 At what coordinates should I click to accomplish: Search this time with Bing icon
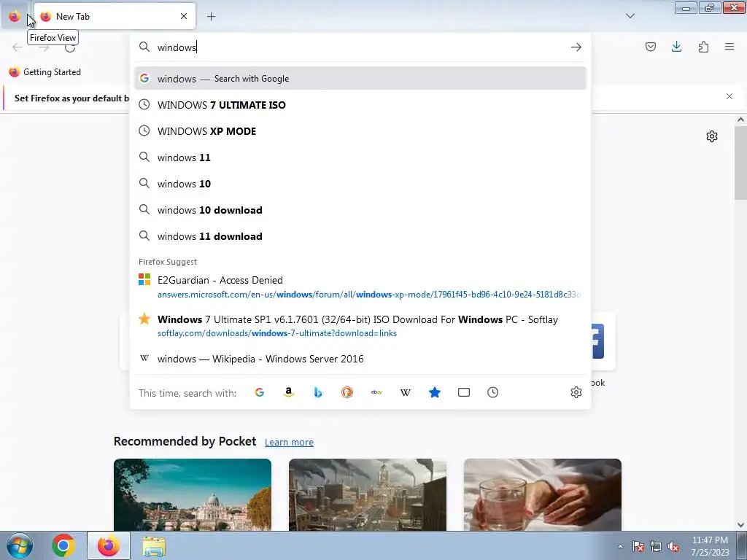coord(318,392)
